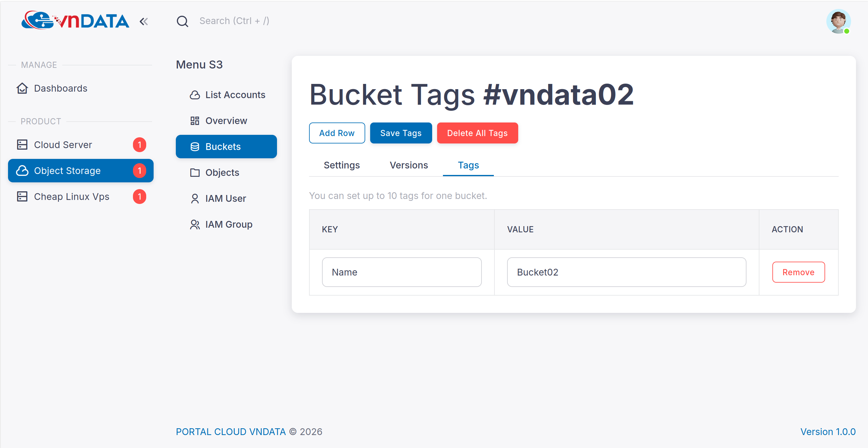Click Save Tags button
868x448 pixels.
[400, 133]
